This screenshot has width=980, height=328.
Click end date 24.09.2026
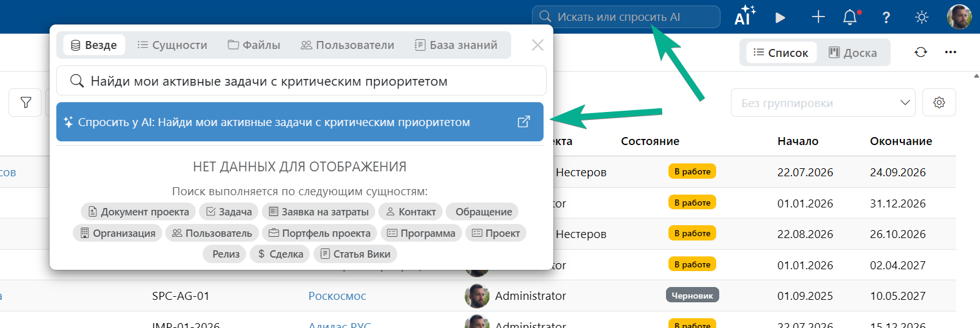(898, 173)
